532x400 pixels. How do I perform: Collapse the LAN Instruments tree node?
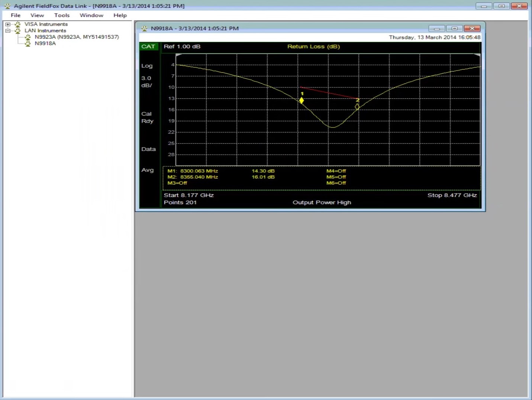point(8,31)
